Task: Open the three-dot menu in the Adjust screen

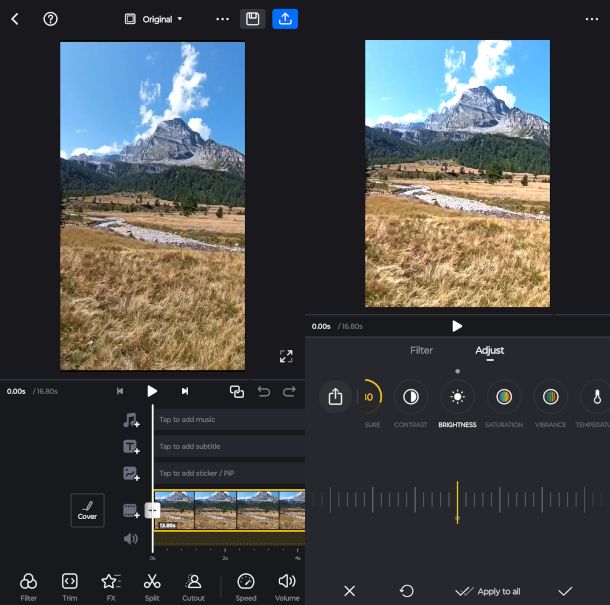Action: pos(592,19)
